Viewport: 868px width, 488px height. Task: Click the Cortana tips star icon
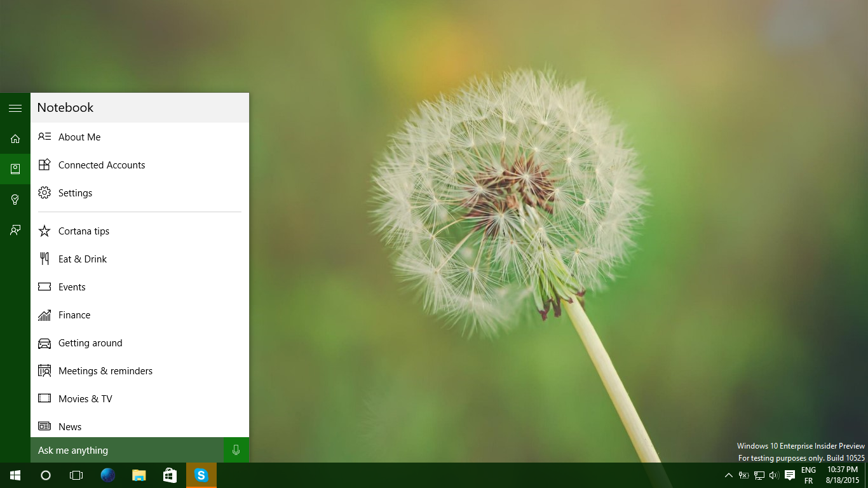44,231
